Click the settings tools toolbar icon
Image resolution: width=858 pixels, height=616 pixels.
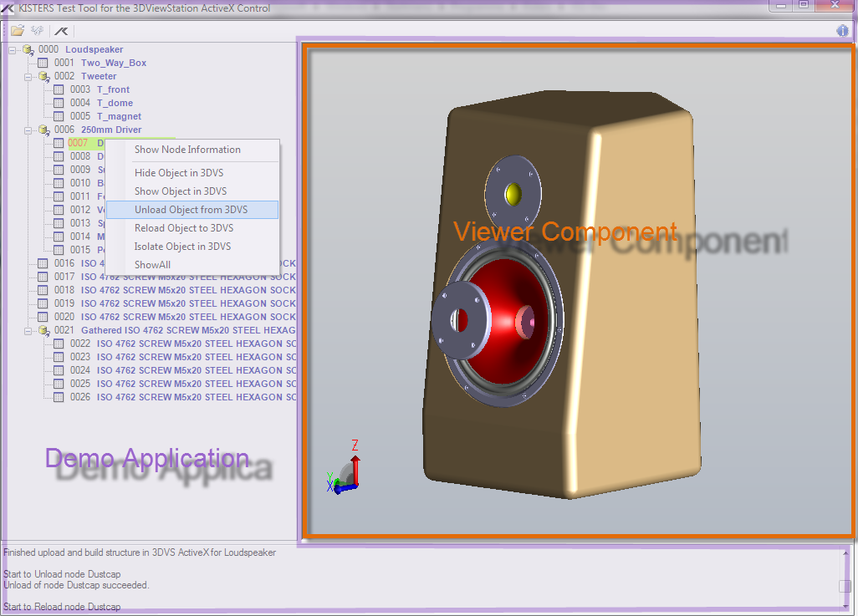click(37, 31)
